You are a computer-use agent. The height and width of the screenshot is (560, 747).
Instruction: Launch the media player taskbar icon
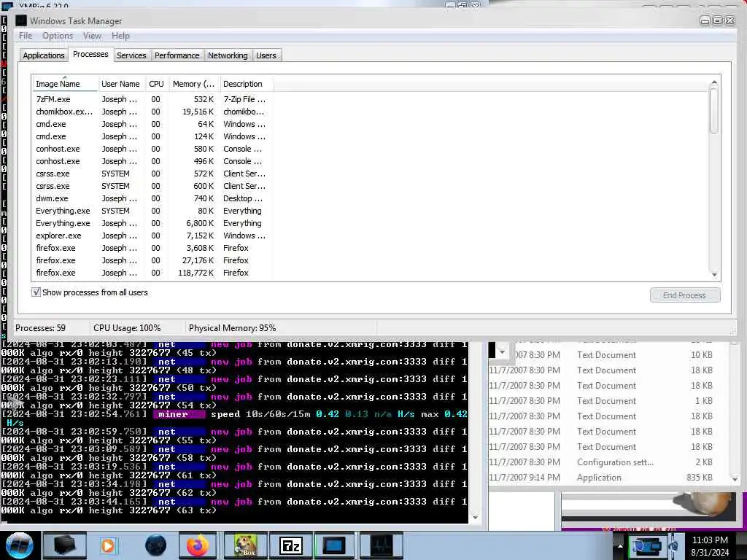108,545
